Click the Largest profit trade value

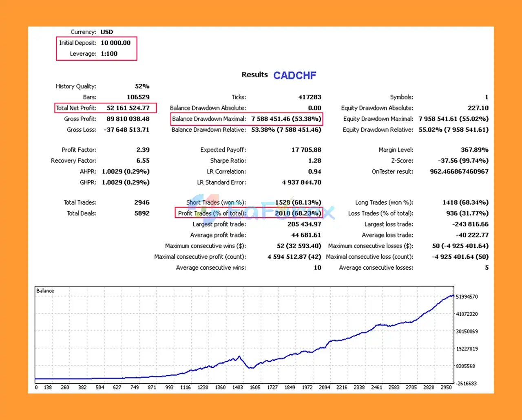point(304,224)
